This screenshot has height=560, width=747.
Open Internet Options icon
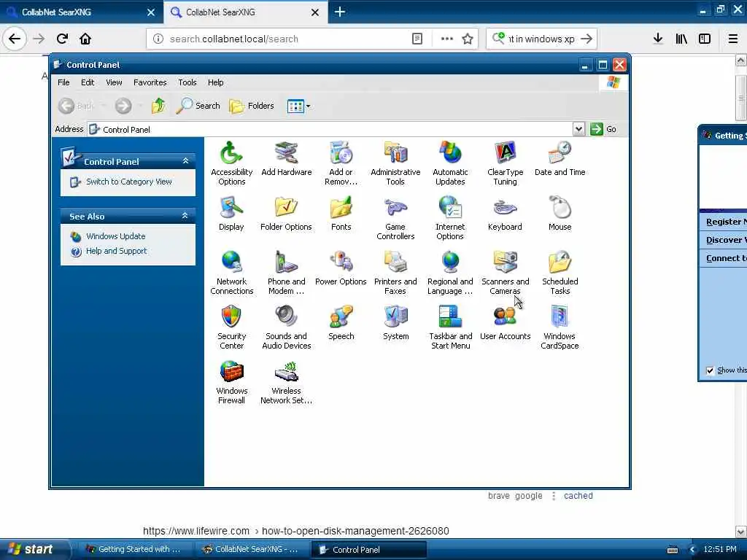pos(450,218)
